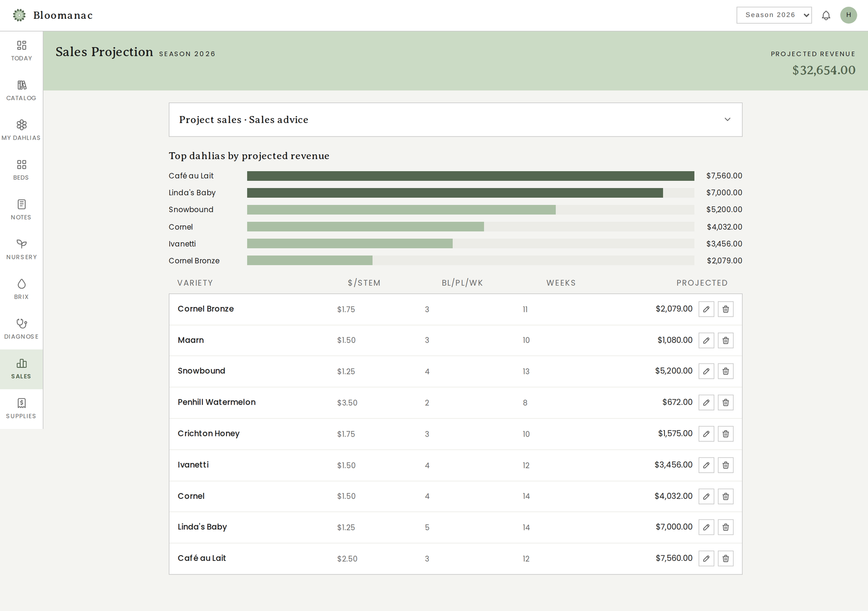Open the Diagnose stethoscope item
868x611 pixels.
pos(21,330)
